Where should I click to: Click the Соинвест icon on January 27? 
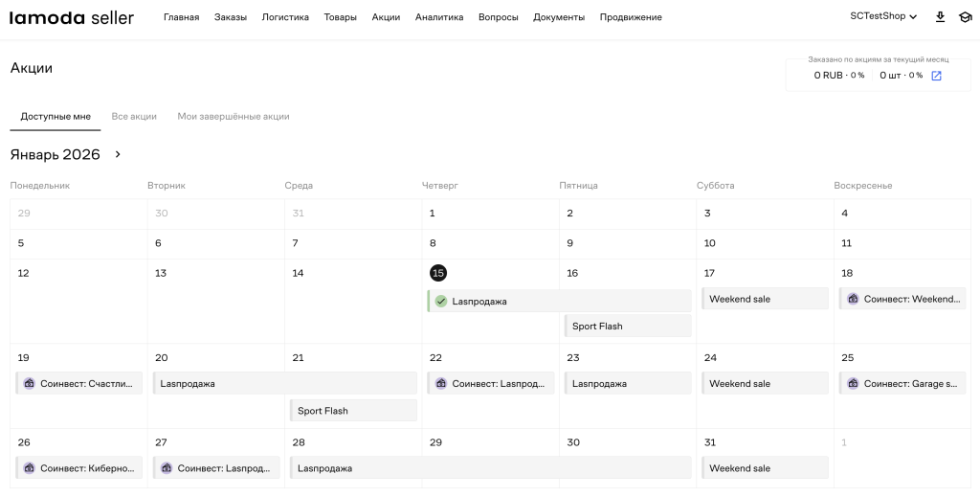coord(167,468)
